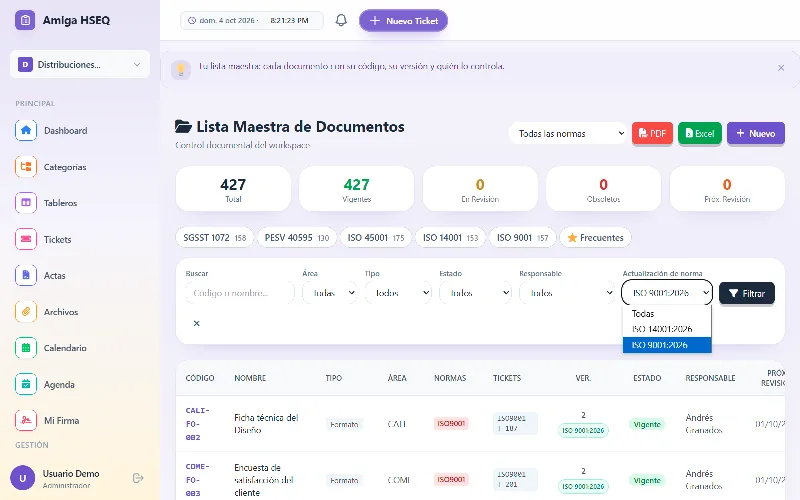
Task: Open notifications bell icon
Action: click(341, 20)
